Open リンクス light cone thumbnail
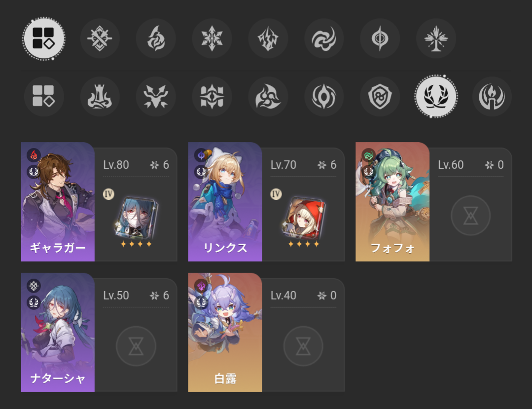 (303, 218)
